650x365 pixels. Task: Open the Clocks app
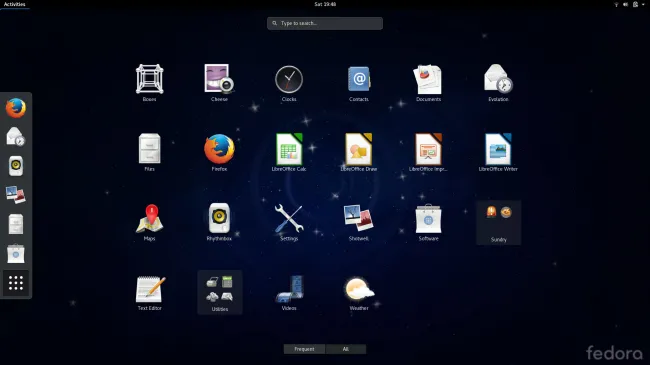coord(289,82)
